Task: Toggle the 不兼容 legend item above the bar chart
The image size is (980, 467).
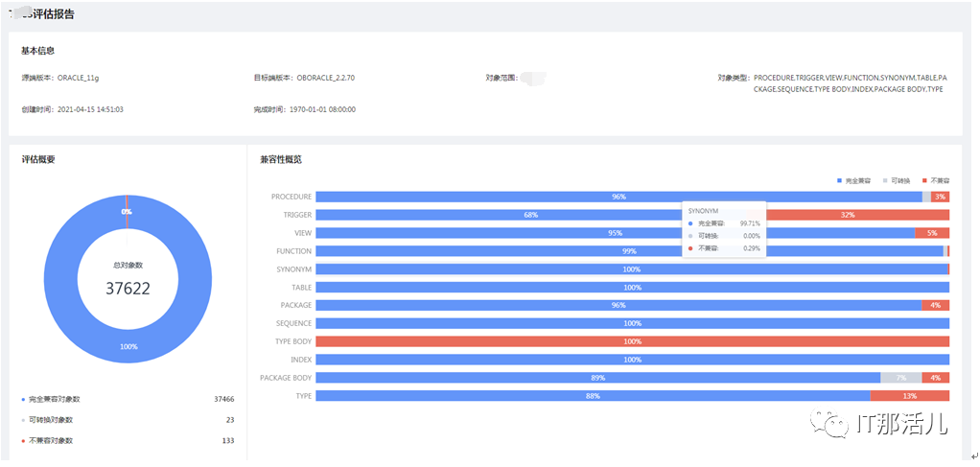Action: click(936, 180)
